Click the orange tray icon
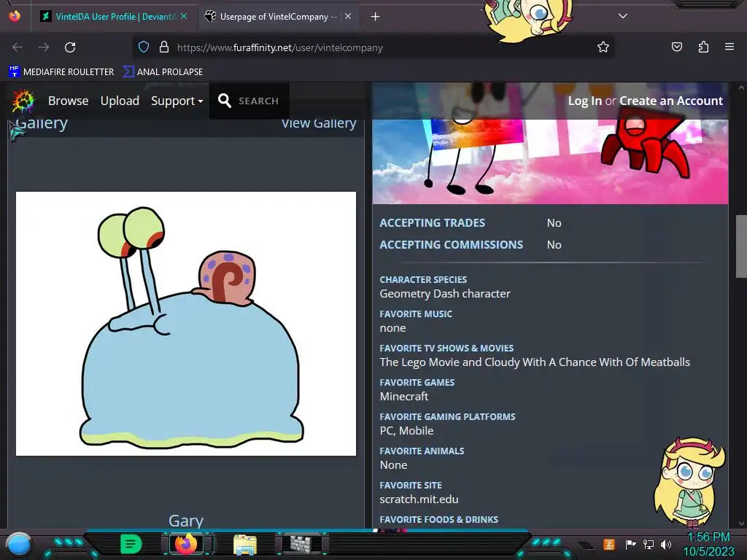The height and width of the screenshot is (560, 747). tap(609, 544)
